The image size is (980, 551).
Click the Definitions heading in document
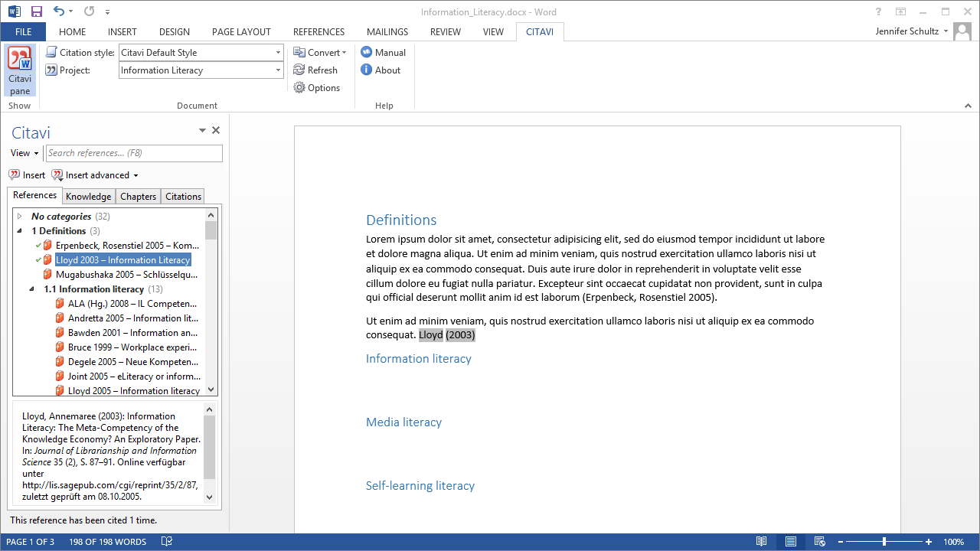[x=401, y=220]
